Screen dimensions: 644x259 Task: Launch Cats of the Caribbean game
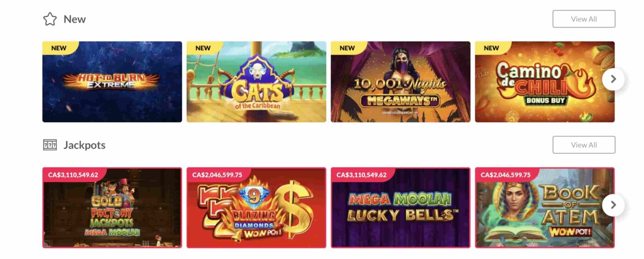256,82
